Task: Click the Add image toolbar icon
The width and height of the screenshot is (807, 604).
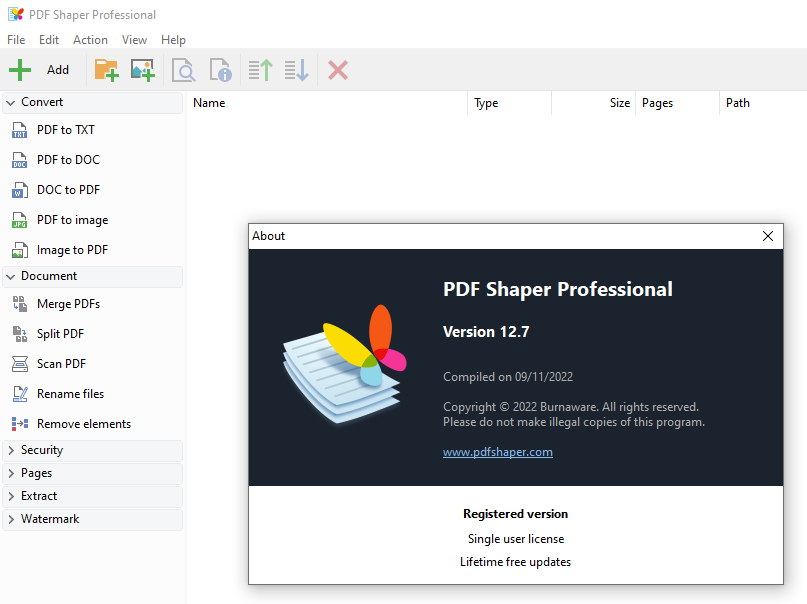Action: (x=143, y=70)
